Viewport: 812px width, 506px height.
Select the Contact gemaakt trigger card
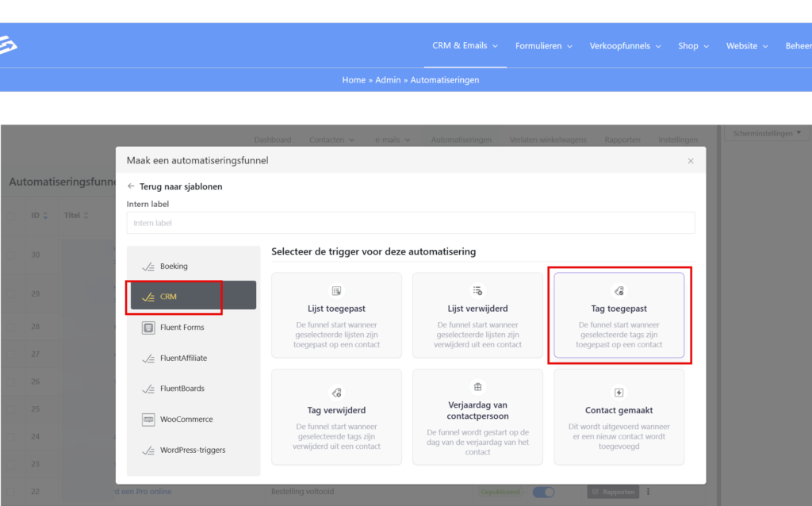point(619,416)
